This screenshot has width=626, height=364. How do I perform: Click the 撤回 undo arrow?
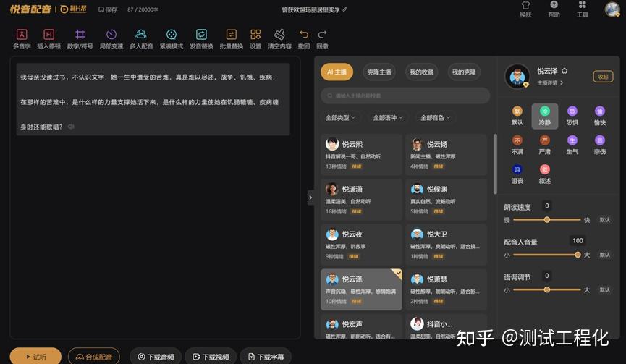tap(304, 39)
